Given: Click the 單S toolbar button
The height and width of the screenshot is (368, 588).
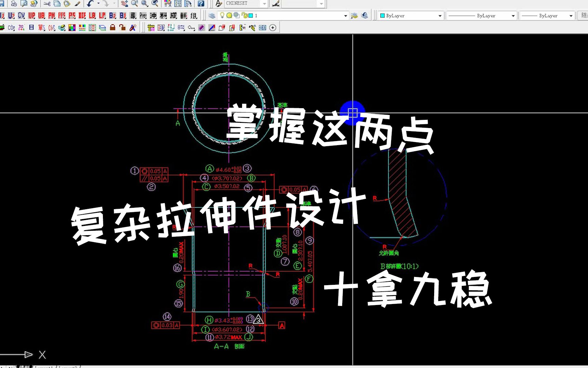Looking at the screenshot, I should [x=41, y=28].
